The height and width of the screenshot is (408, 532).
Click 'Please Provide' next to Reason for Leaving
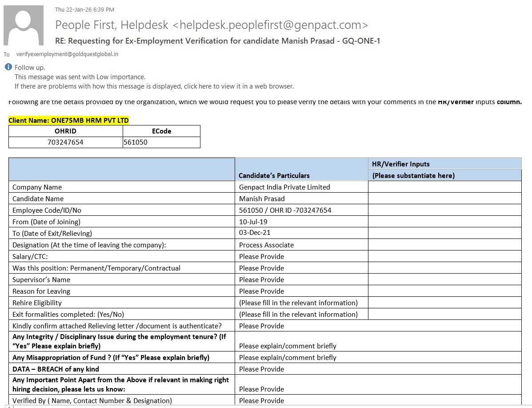click(x=261, y=291)
